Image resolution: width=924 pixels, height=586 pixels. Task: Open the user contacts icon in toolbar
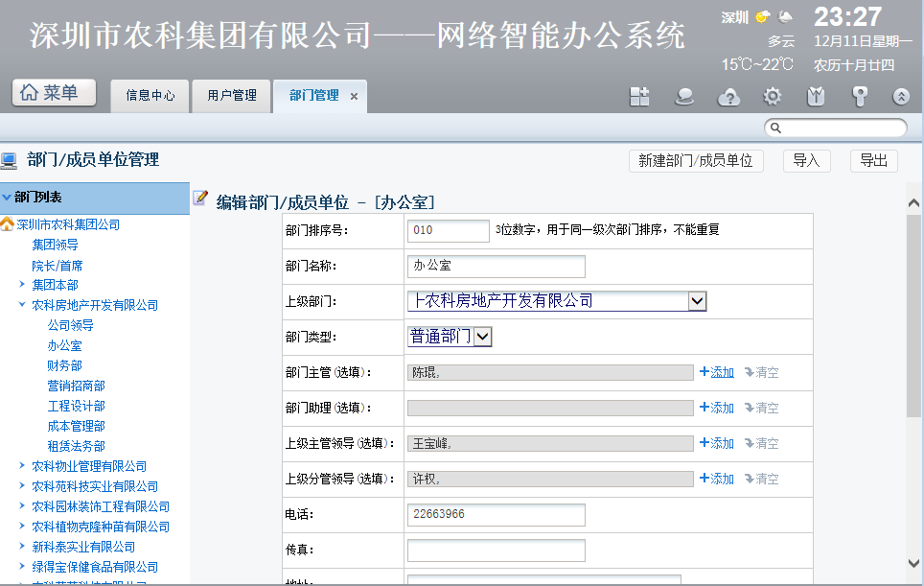point(683,96)
